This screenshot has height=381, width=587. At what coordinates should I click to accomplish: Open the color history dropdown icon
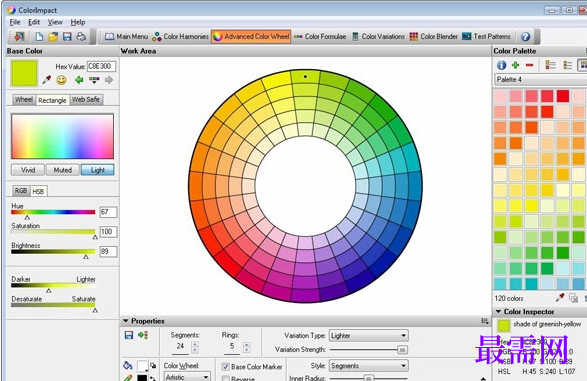click(94, 79)
